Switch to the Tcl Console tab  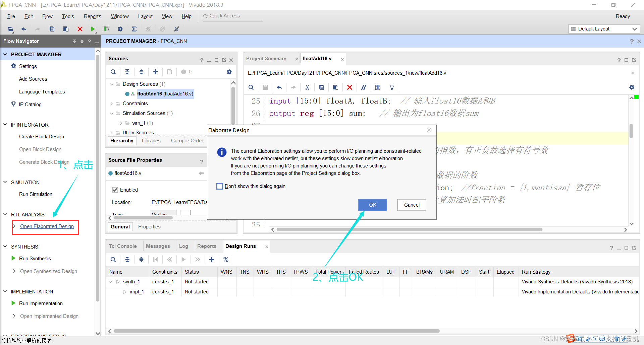(x=122, y=246)
